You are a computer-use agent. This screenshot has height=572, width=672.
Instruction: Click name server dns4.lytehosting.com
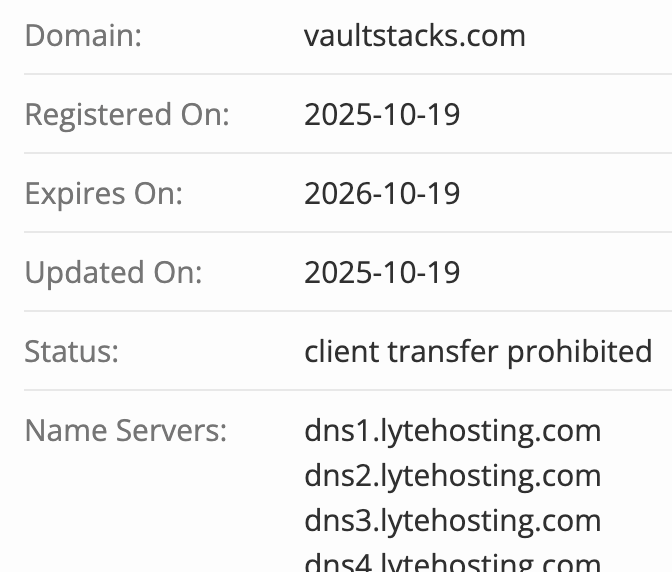[452, 563]
